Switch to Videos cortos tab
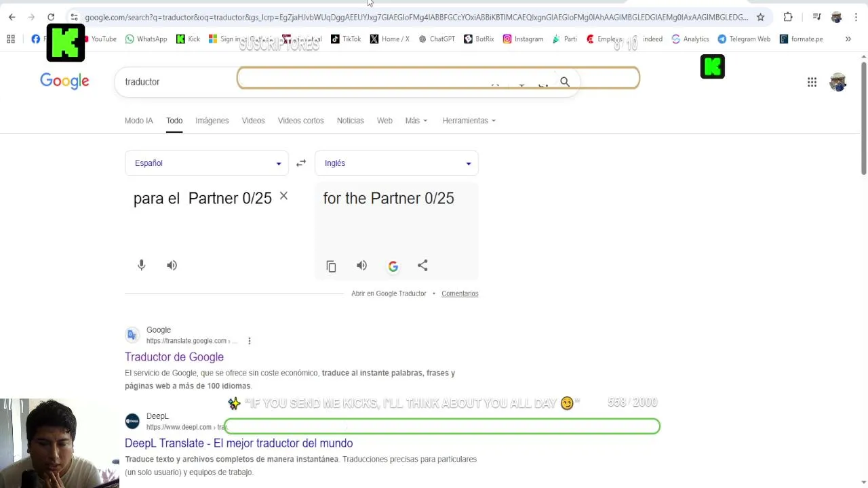The height and width of the screenshot is (488, 868). point(300,121)
